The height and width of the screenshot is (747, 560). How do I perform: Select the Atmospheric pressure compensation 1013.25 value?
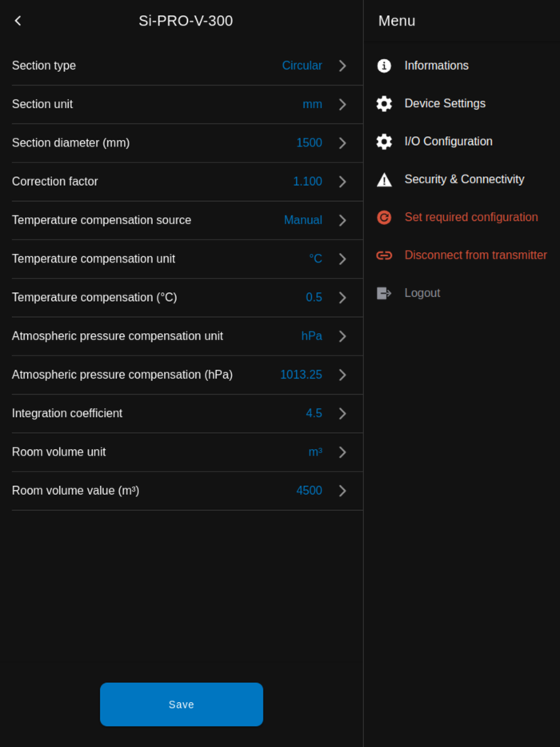[x=301, y=375]
